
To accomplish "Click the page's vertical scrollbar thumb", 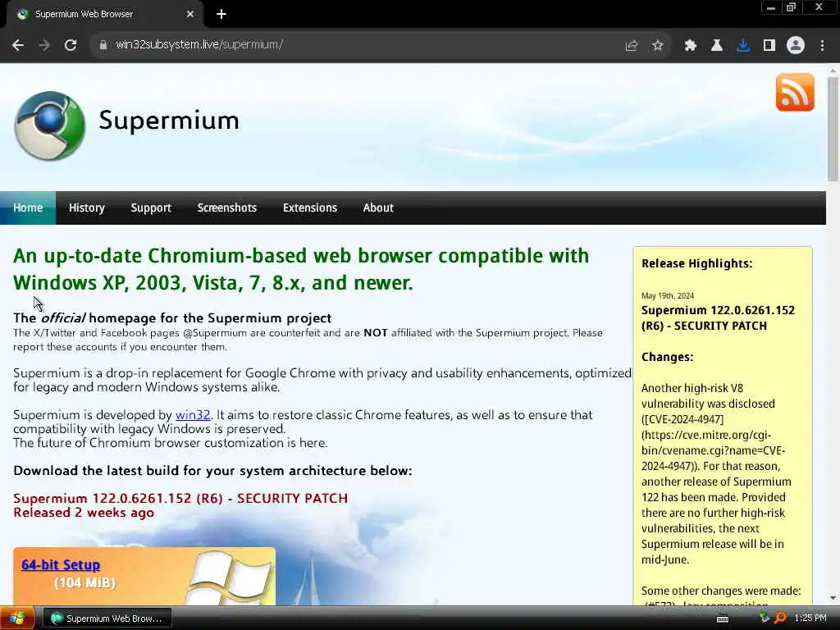I will [x=833, y=129].
